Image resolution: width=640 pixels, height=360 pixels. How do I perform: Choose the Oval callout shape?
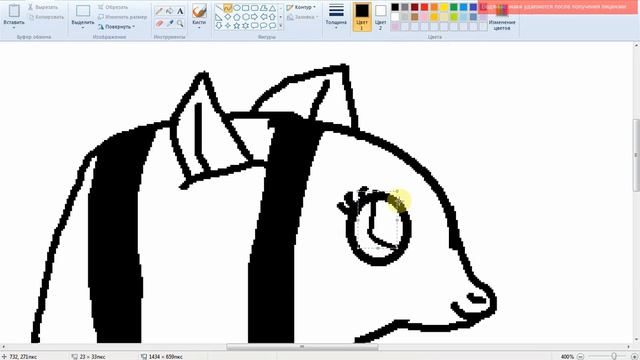click(x=263, y=25)
